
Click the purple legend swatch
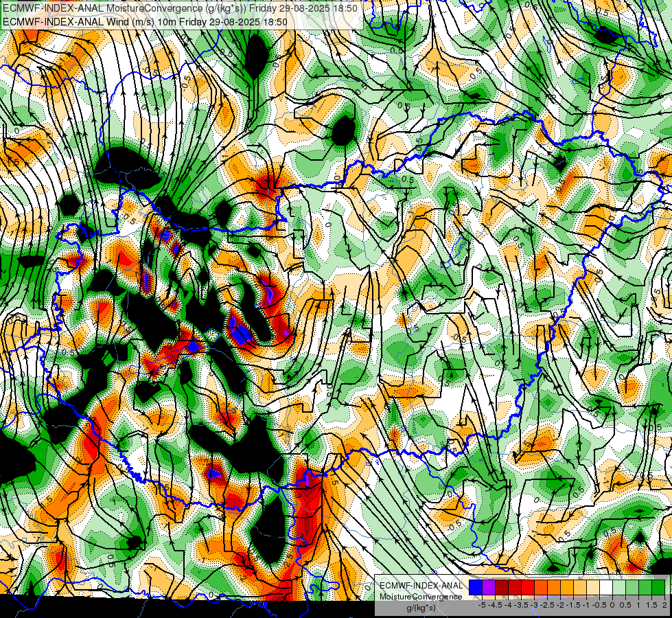pos(489,588)
